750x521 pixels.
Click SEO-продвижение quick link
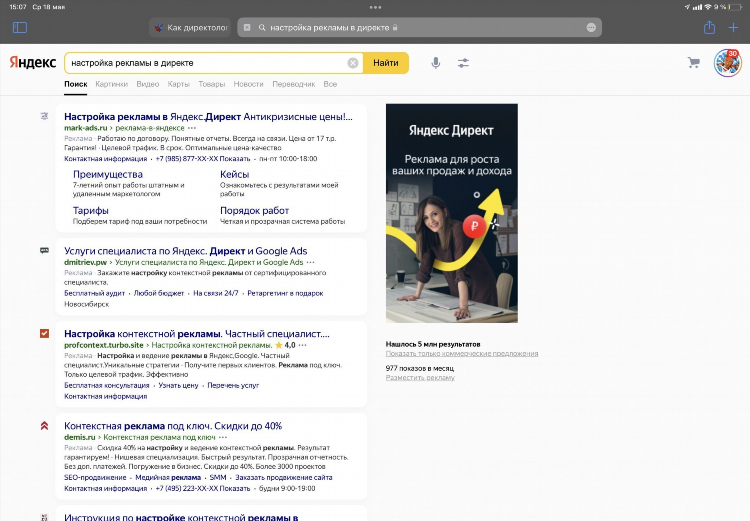coord(95,477)
